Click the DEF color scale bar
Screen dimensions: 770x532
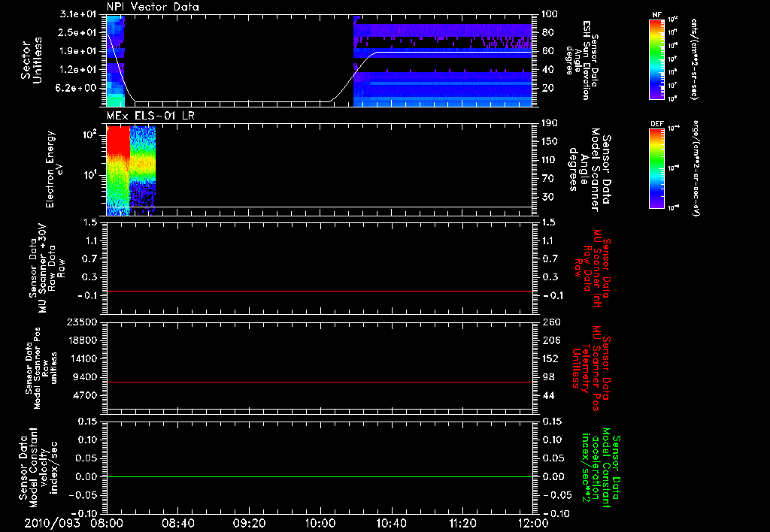(656, 168)
